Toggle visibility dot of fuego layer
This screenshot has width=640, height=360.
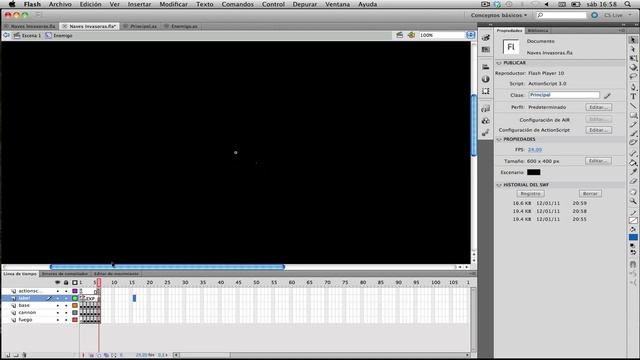tap(58, 320)
